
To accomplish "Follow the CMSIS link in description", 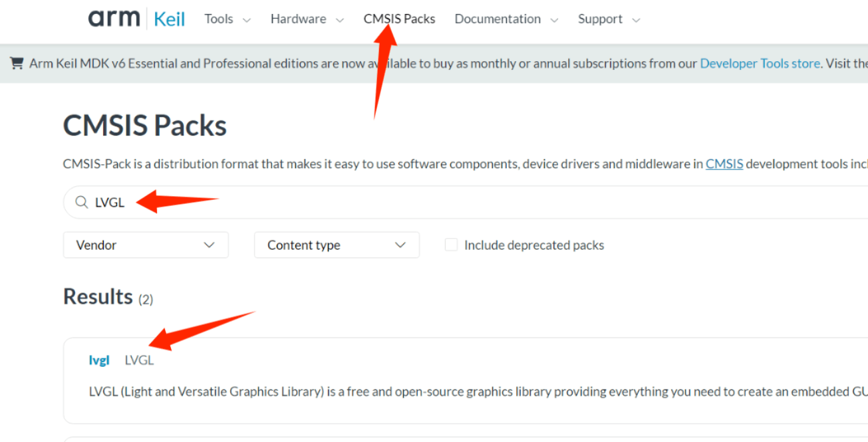I will click(x=724, y=164).
